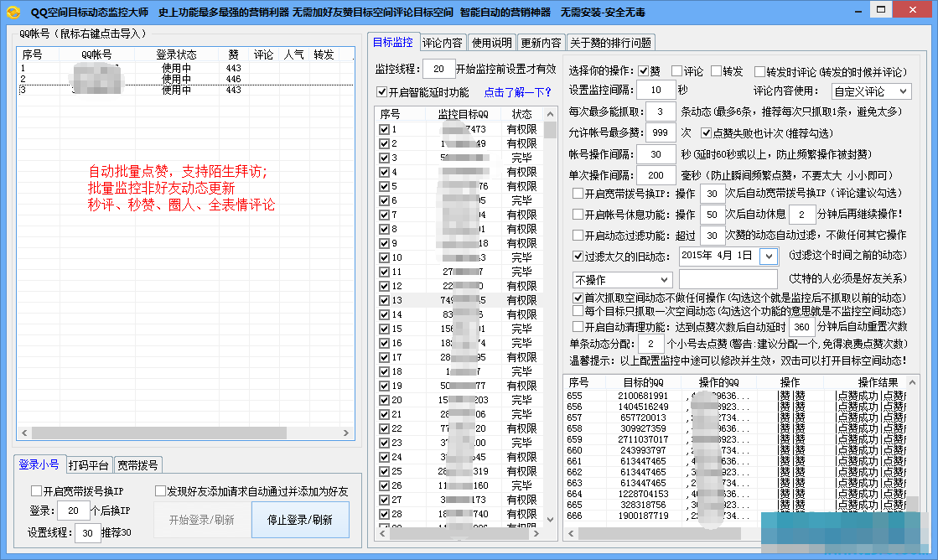This screenshot has width=938, height=560.
Task: Enable the 转发 operation checkbox
Action: (716, 71)
